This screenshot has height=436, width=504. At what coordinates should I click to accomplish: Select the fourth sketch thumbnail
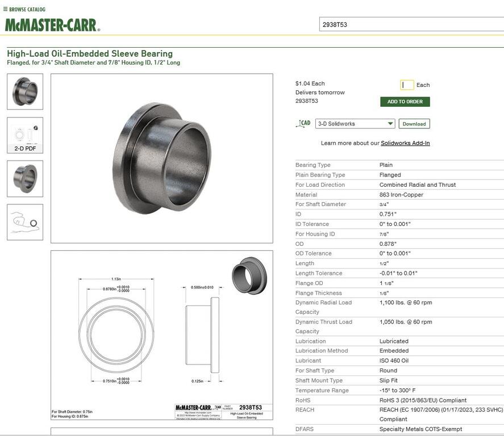click(x=25, y=222)
